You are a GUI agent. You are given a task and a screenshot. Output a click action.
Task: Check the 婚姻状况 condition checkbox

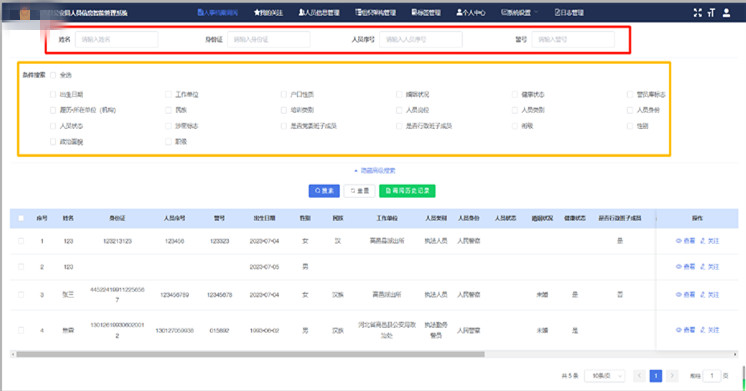[399, 95]
